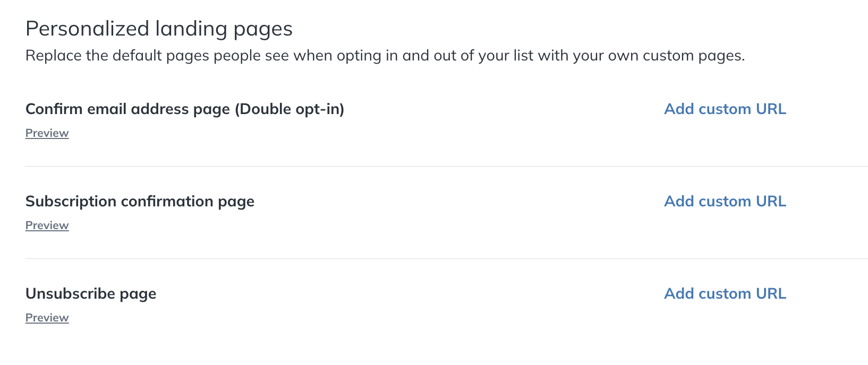868x365 pixels.
Task: Select the Subscription confirmation page title
Action: pyautogui.click(x=140, y=202)
